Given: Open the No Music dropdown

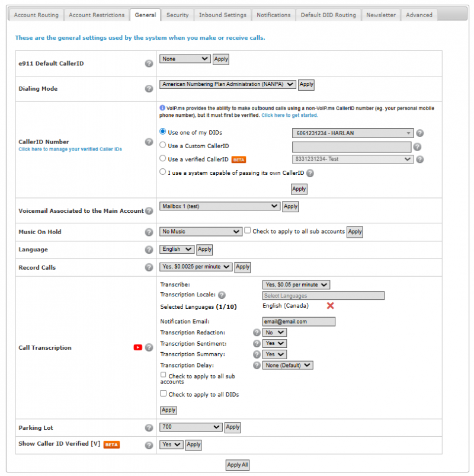Looking at the screenshot, I should [201, 232].
